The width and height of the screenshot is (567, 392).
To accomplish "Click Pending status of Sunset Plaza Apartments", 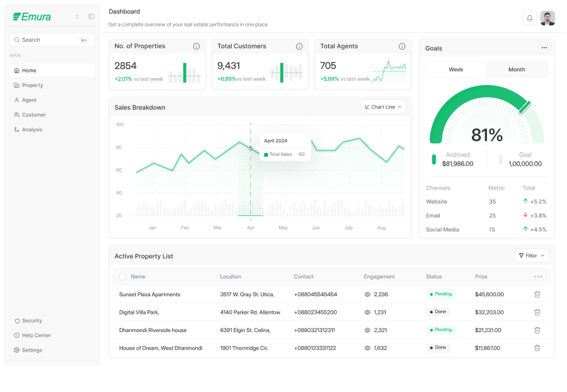I will pyautogui.click(x=441, y=294).
